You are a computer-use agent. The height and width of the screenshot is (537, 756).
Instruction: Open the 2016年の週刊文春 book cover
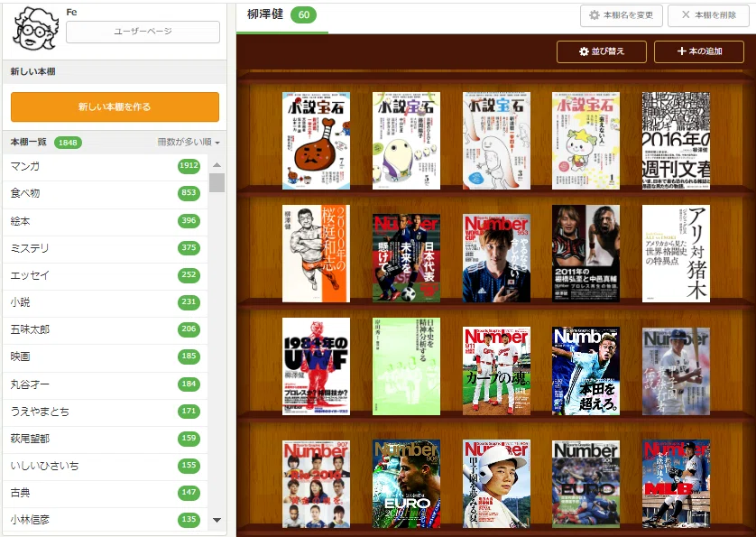click(x=676, y=141)
